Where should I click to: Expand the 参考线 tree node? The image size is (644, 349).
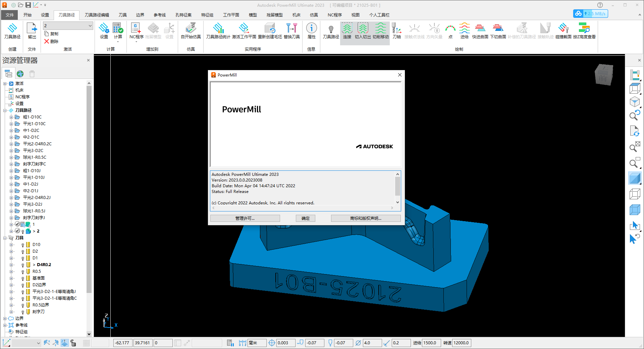pyautogui.click(x=5, y=325)
